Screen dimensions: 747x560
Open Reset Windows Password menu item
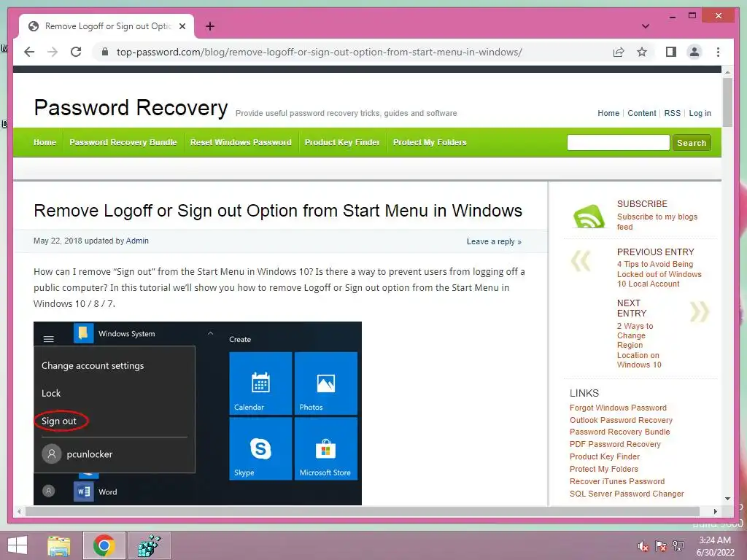click(x=241, y=142)
